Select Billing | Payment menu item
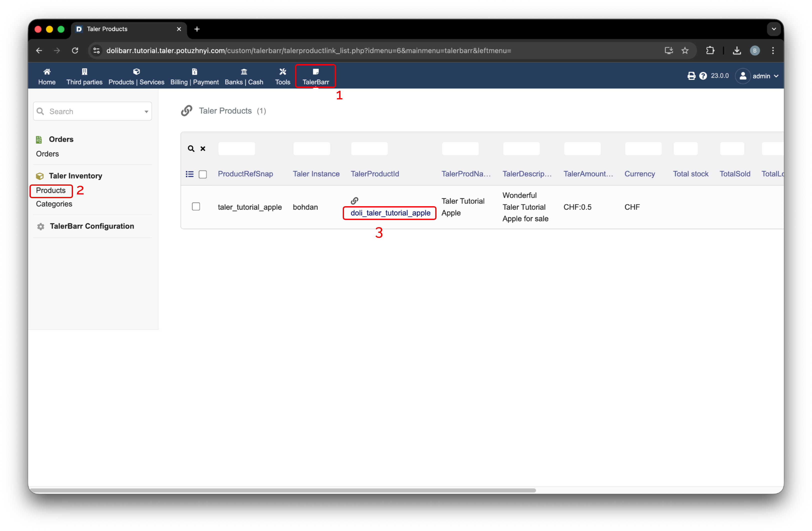Screen dimensions: 812x531 pos(194,76)
